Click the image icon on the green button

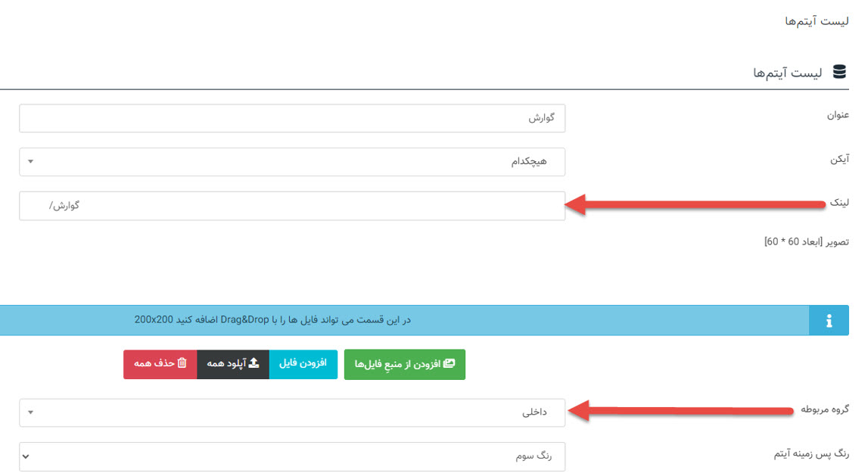click(x=450, y=364)
